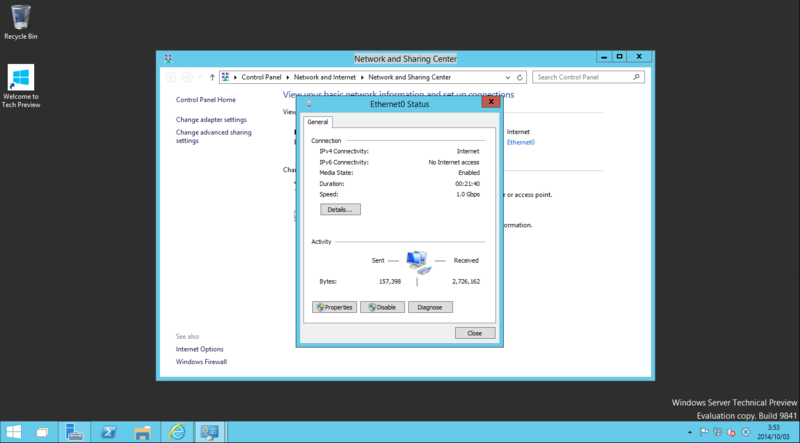800x443 pixels.
Task: Click the speed value 1.0 Gbps
Action: (468, 194)
